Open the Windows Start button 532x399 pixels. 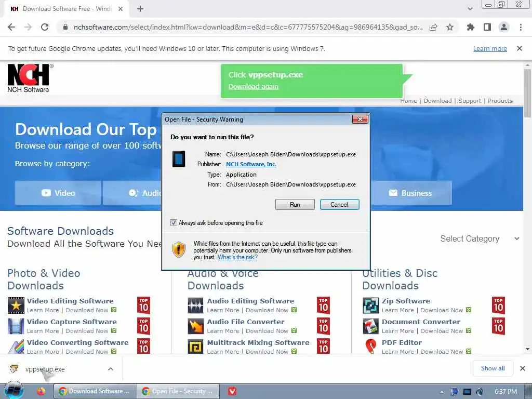[14, 391]
